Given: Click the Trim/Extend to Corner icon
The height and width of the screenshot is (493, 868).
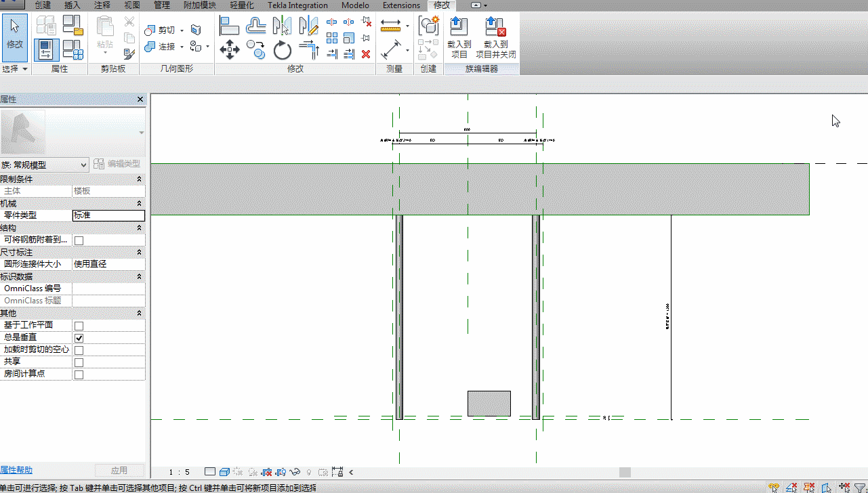Looking at the screenshot, I should [308, 49].
